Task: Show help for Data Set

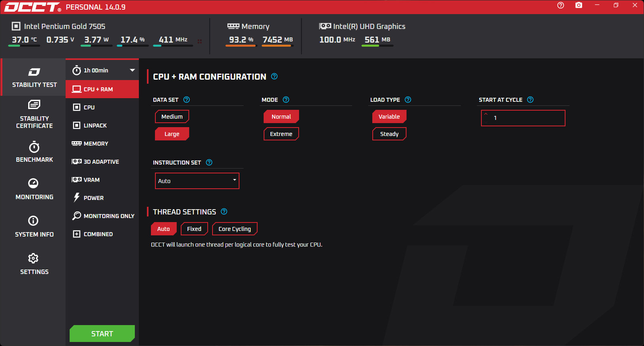Action: pyautogui.click(x=186, y=100)
